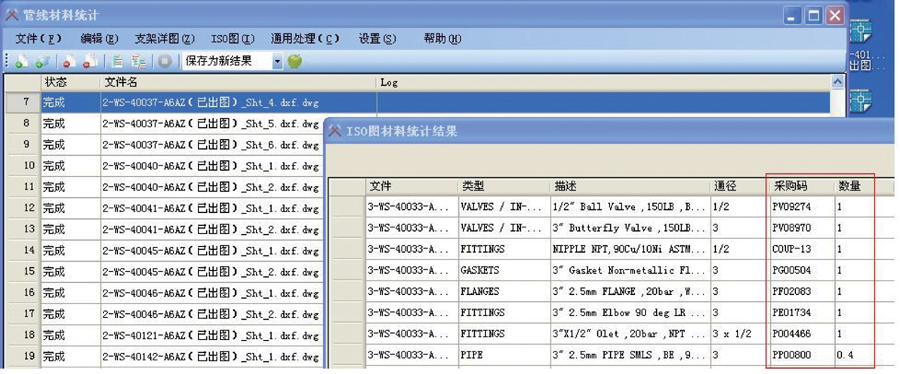The height and width of the screenshot is (374, 900).
Task: Click purchase code PE01734
Action: coord(792,313)
